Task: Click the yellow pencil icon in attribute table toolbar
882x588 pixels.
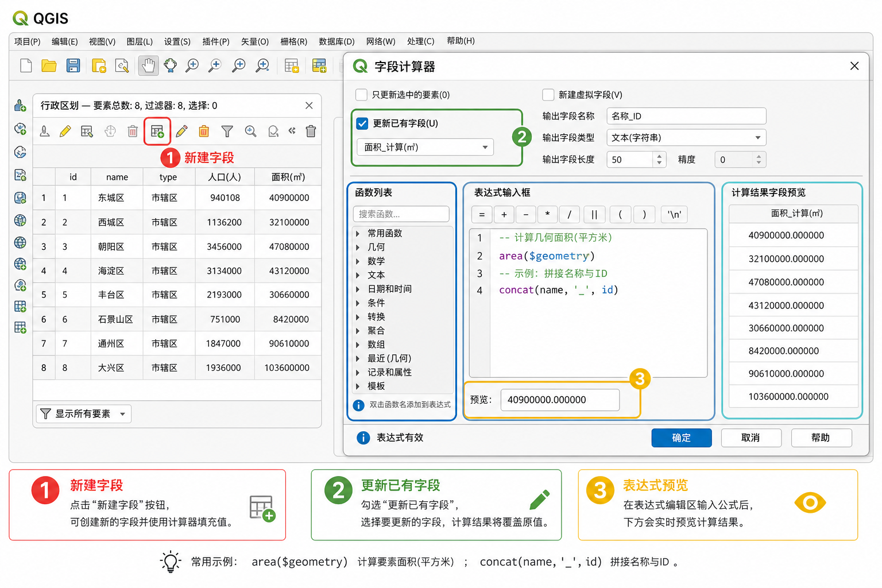Action: pos(65,131)
